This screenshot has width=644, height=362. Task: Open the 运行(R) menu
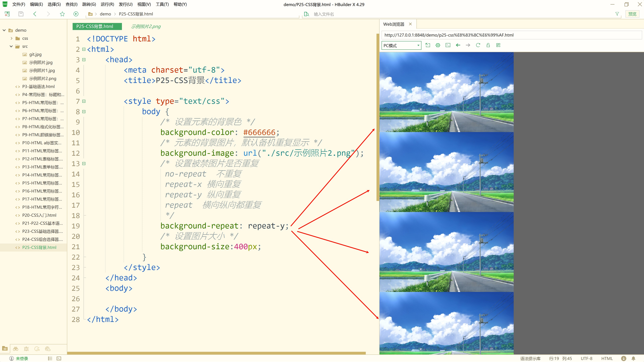107,4
